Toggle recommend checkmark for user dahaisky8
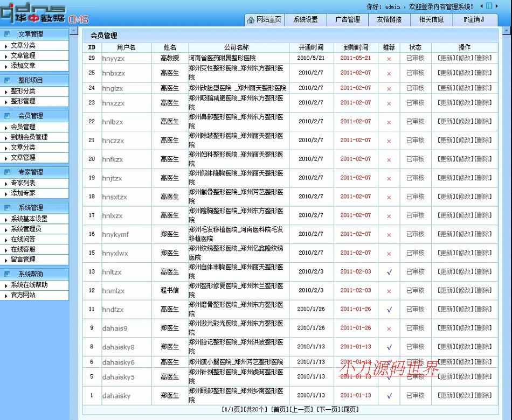The width and height of the screenshot is (512, 420). tap(389, 347)
